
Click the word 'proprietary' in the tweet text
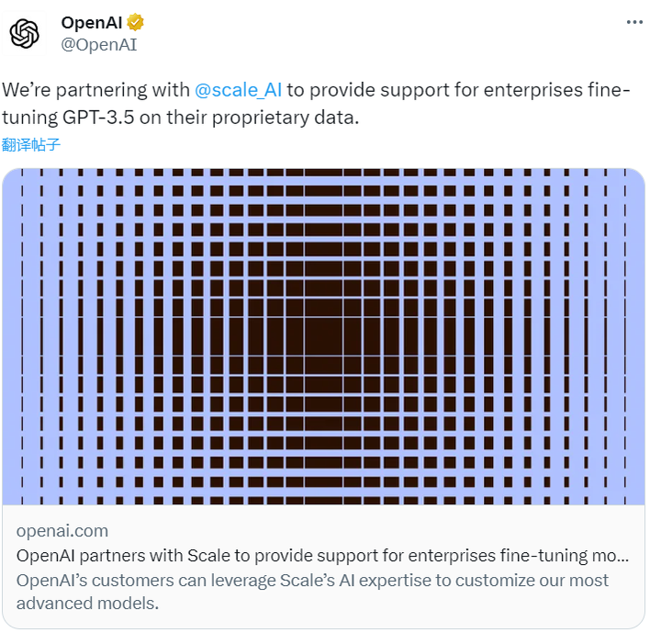tap(261, 118)
